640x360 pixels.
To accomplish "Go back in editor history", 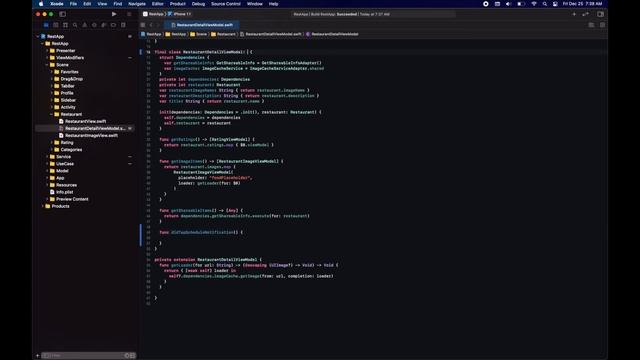I will coord(151,25).
